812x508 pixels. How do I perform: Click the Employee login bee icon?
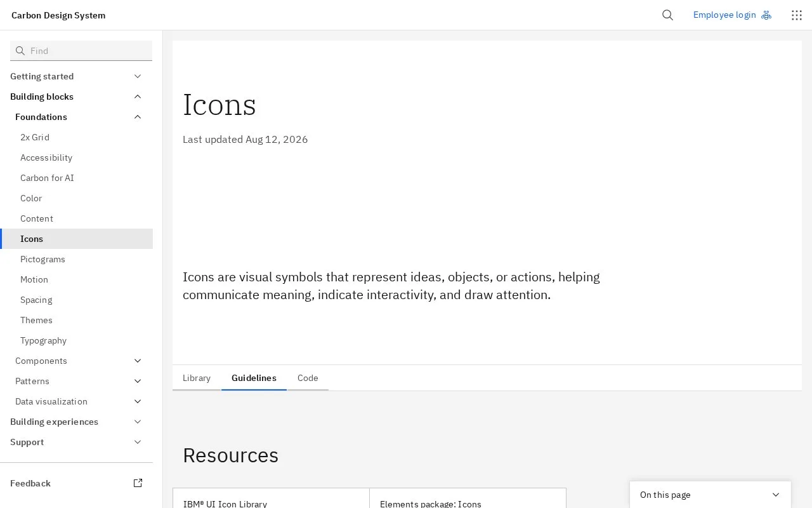(766, 15)
